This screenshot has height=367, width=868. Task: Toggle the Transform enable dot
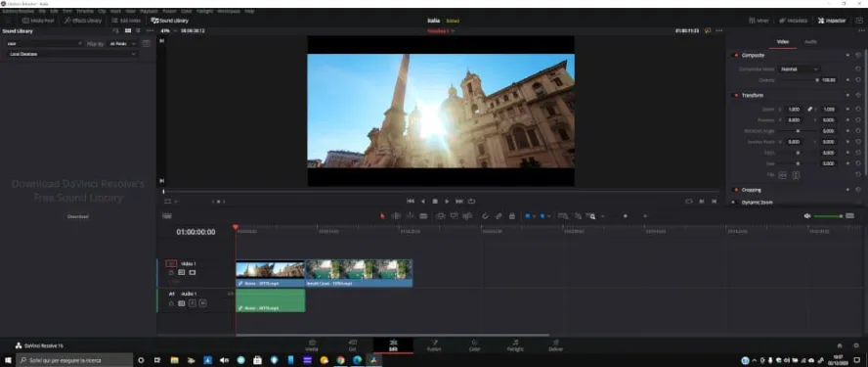[736, 95]
